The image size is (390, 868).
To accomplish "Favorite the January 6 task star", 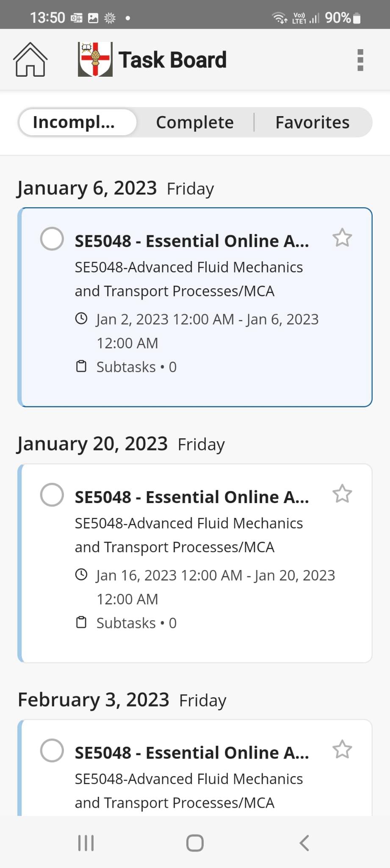I will coord(342,238).
